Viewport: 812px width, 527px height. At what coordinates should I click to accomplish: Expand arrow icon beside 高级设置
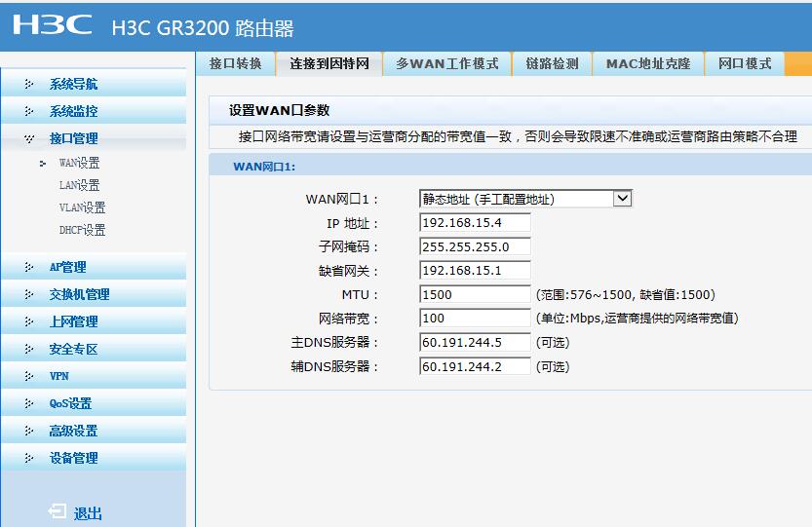click(29, 431)
